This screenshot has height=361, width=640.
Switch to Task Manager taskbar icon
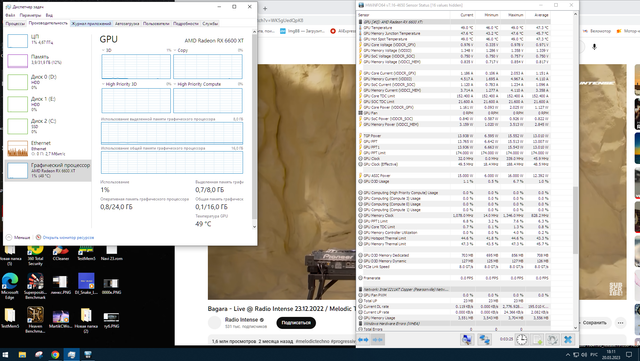tap(71, 354)
